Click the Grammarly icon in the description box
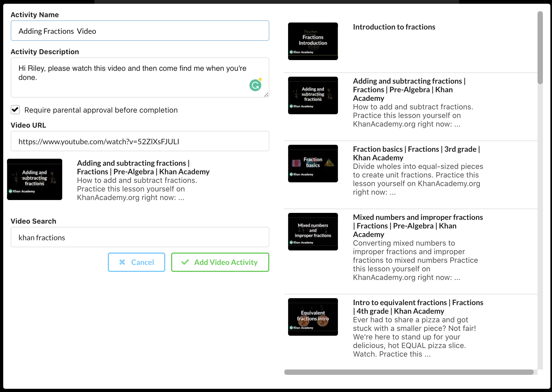Screen dimensions: 552x392 coord(255,85)
